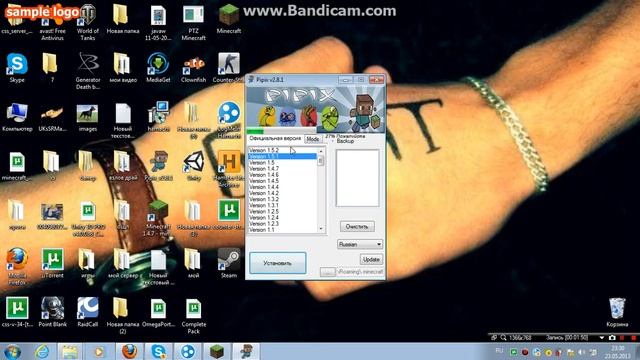Select the Pipix Steve desktop icon
This screenshot has height=360, width=640.
tap(158, 166)
